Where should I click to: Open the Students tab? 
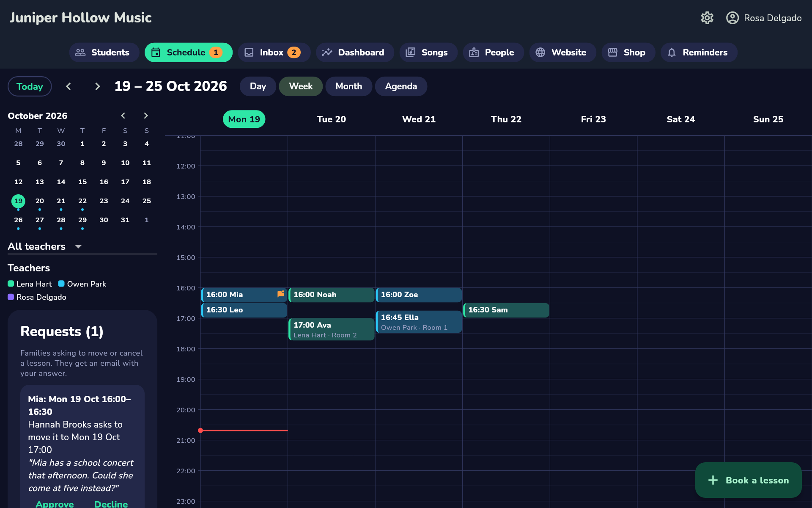click(104, 52)
